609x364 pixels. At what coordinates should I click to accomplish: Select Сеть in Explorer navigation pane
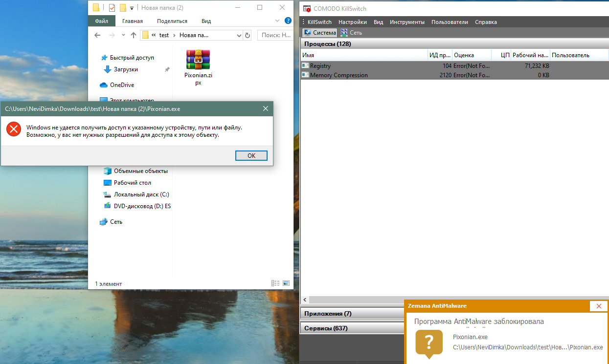point(111,222)
